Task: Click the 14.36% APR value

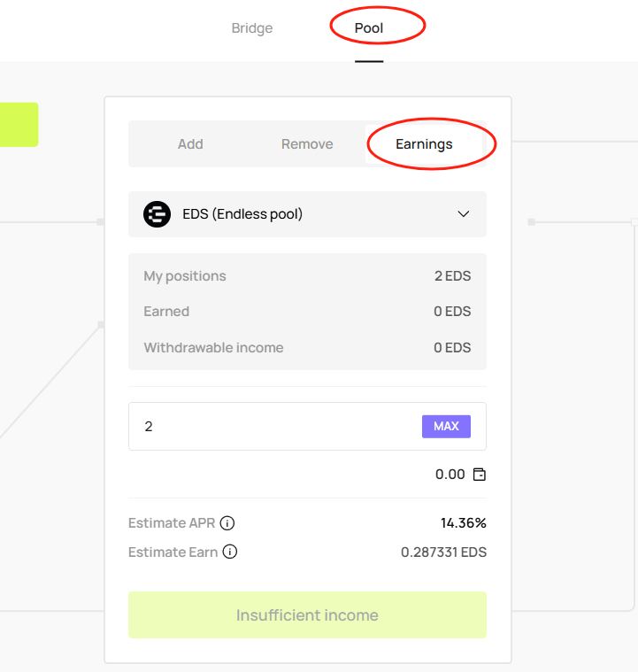Action: [463, 522]
